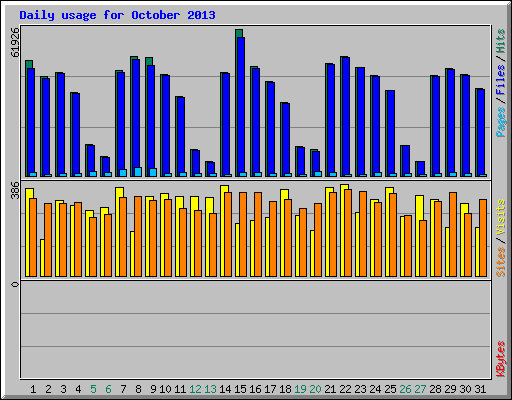The width and height of the screenshot is (512, 400).
Task: Click day 8 on the x-axis
Action: tap(138, 389)
